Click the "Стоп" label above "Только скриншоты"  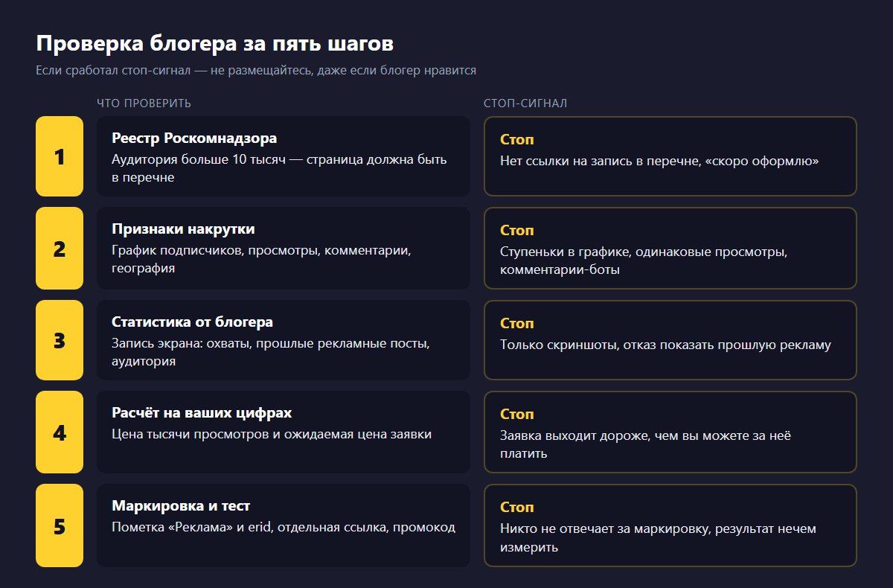click(517, 324)
